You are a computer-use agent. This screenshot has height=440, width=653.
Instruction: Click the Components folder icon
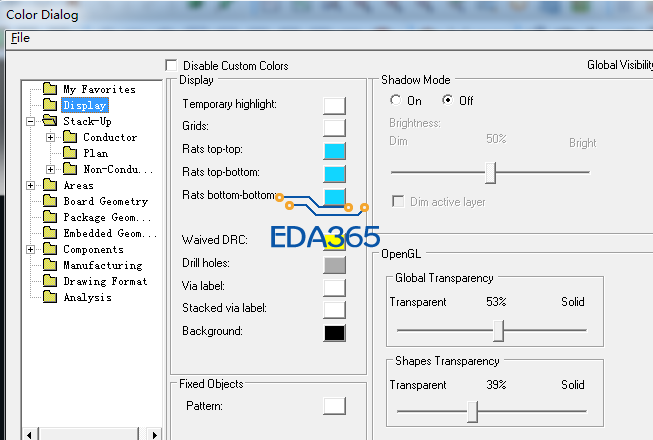50,249
